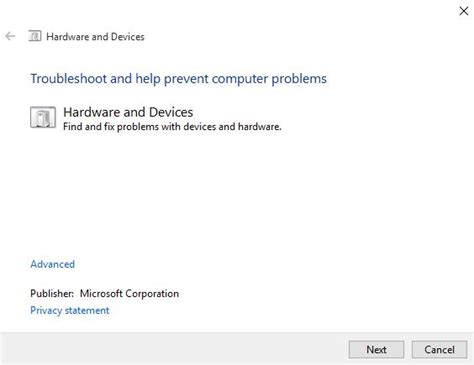Click the small troubleshooter icon beside the title
The height and width of the screenshot is (365, 474).
(x=35, y=36)
